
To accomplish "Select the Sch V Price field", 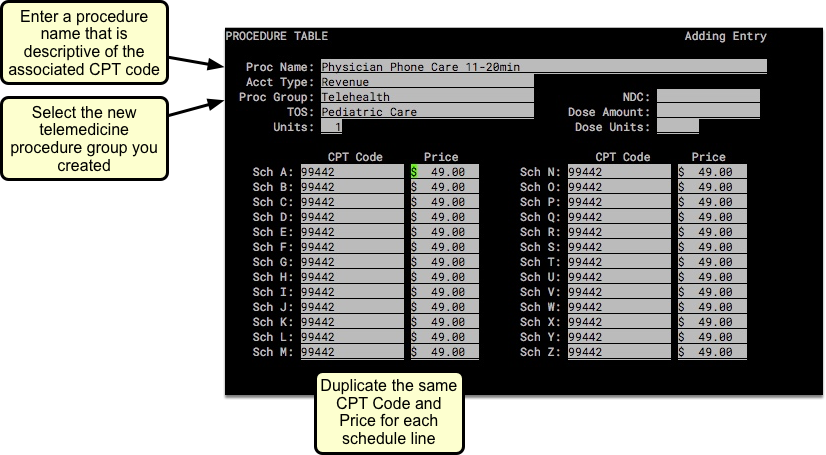I will click(712, 292).
